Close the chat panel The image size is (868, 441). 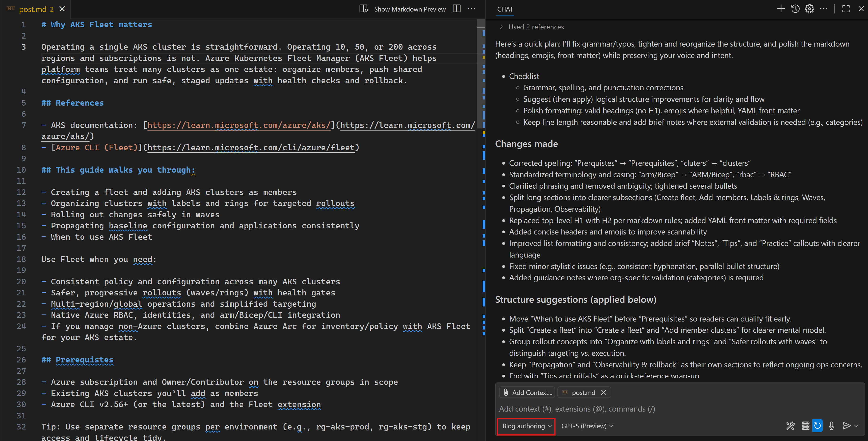[x=861, y=9]
